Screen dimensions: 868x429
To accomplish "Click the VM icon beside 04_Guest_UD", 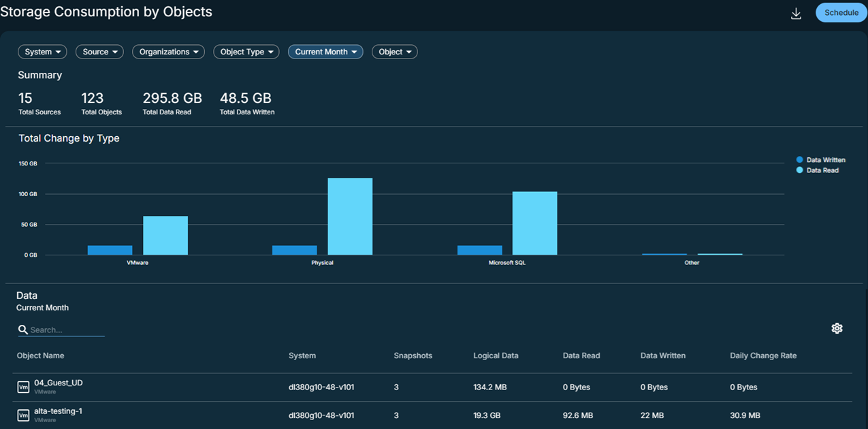I will point(23,387).
